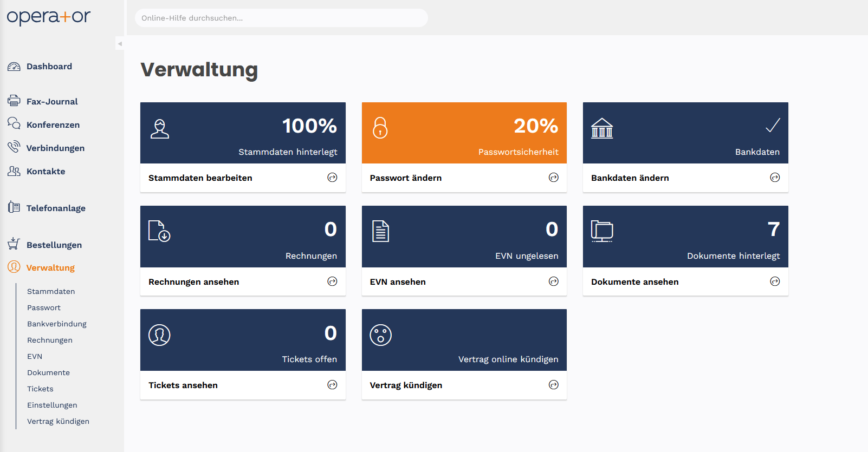Open Rechnungen ansehen
The height and width of the screenshot is (452, 868).
(x=193, y=282)
